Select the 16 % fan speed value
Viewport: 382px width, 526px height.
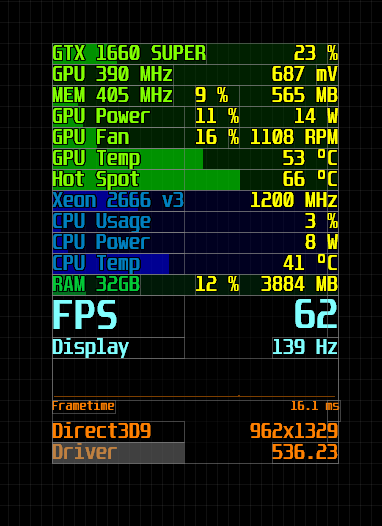[x=217, y=137]
